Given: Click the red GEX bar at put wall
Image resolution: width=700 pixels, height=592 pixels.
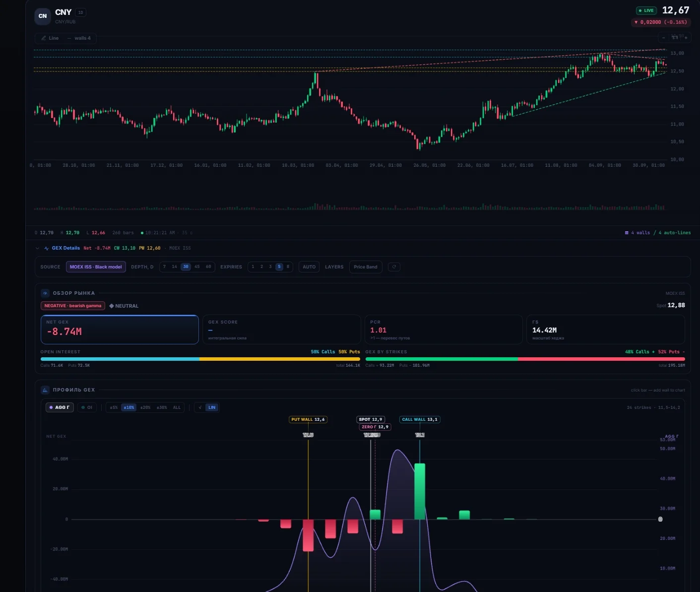Looking at the screenshot, I should [308, 535].
